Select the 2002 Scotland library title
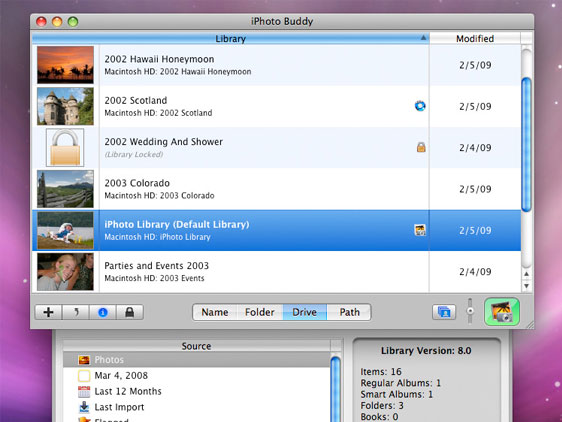The height and width of the screenshot is (422, 562). 135,100
